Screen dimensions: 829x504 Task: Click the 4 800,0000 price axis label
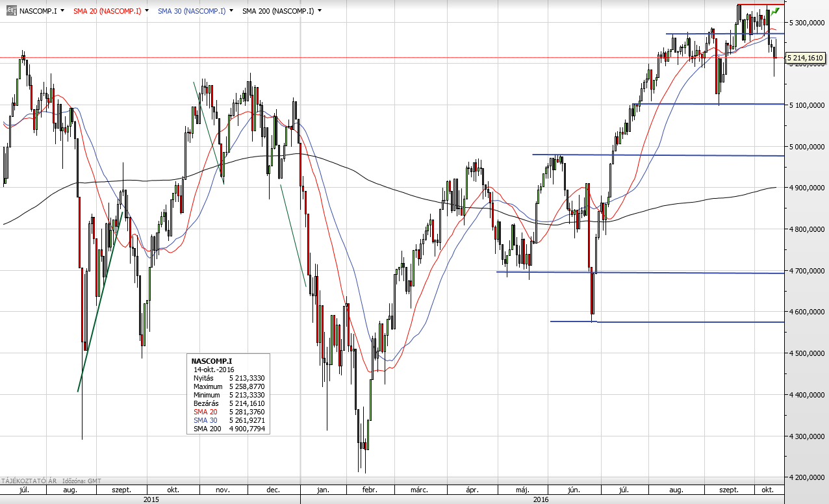click(x=806, y=229)
